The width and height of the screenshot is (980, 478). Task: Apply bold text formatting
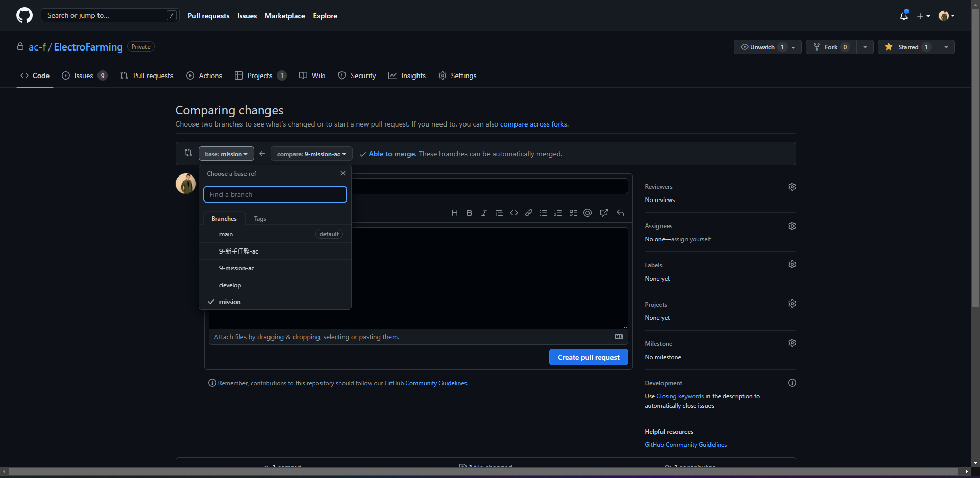tap(469, 213)
